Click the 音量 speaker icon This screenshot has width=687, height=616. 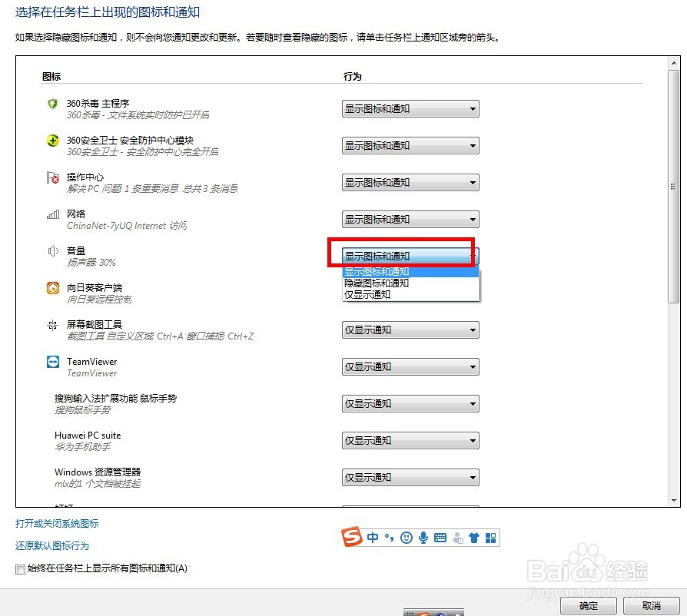coord(52,251)
